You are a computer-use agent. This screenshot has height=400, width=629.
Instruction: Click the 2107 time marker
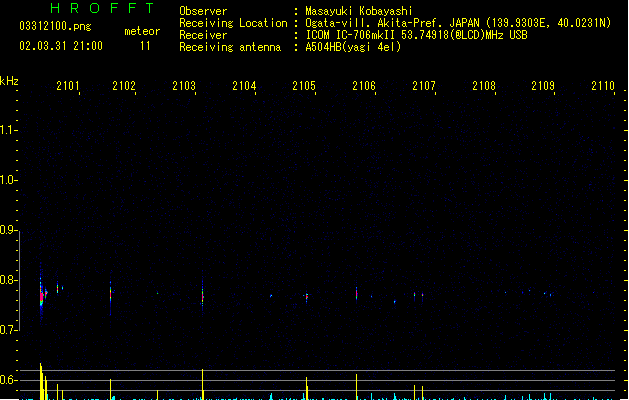(424, 86)
